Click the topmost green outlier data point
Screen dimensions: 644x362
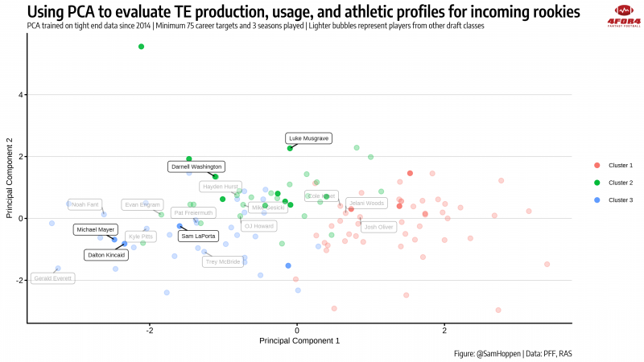click(x=141, y=47)
